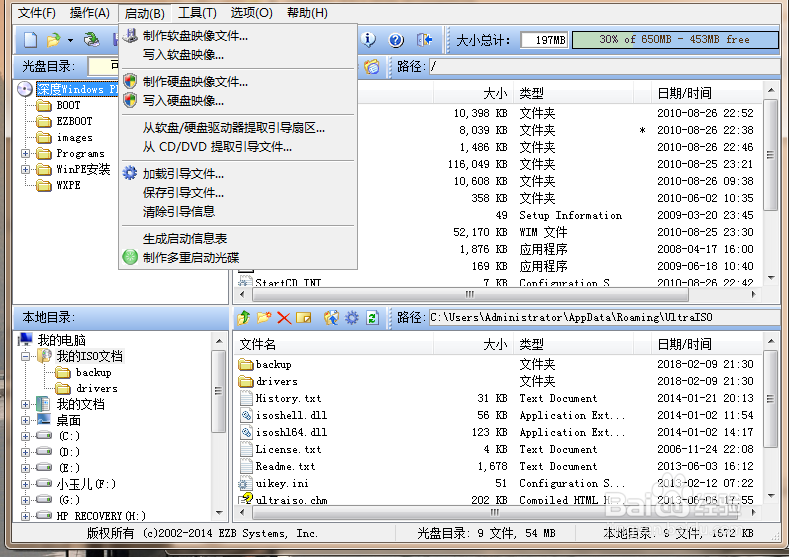The height and width of the screenshot is (557, 789).
Task: Click the disc properties folder icon near 路径
Action: 371,66
